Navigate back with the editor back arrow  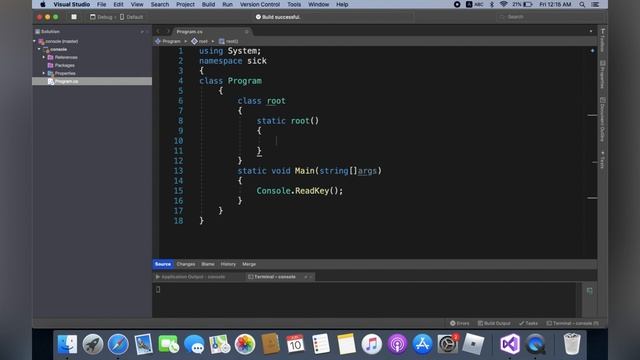[158, 31]
